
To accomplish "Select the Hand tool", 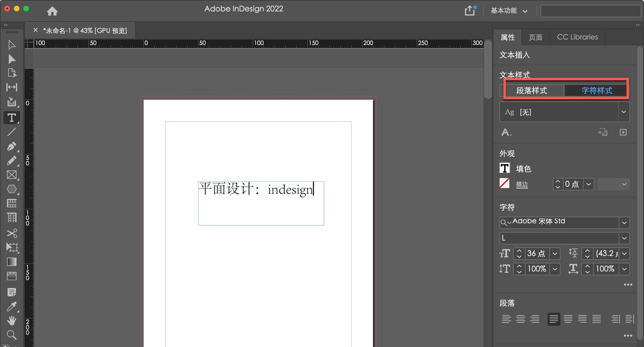I will coord(12,320).
